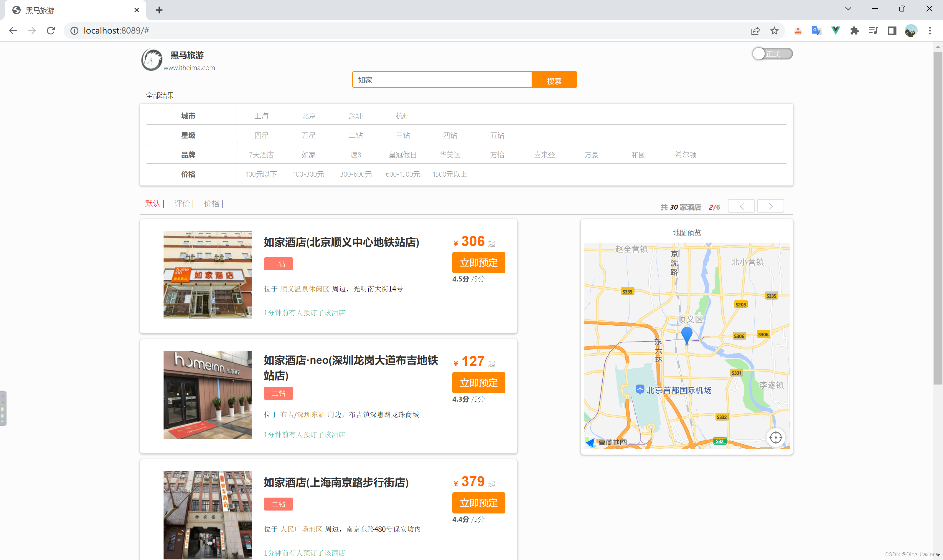This screenshot has width=943, height=560.
Task: Filter by city 杭州
Action: point(403,116)
